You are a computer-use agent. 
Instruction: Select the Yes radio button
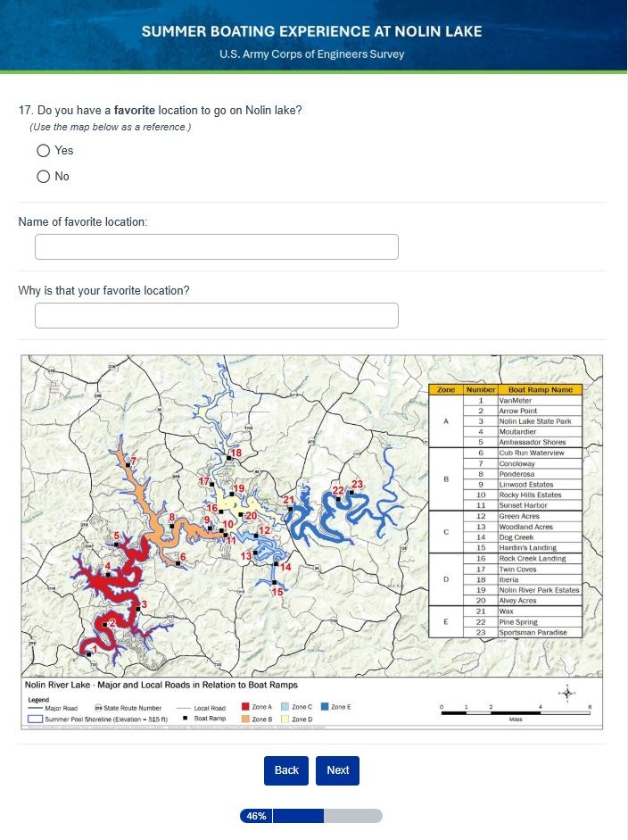point(44,150)
